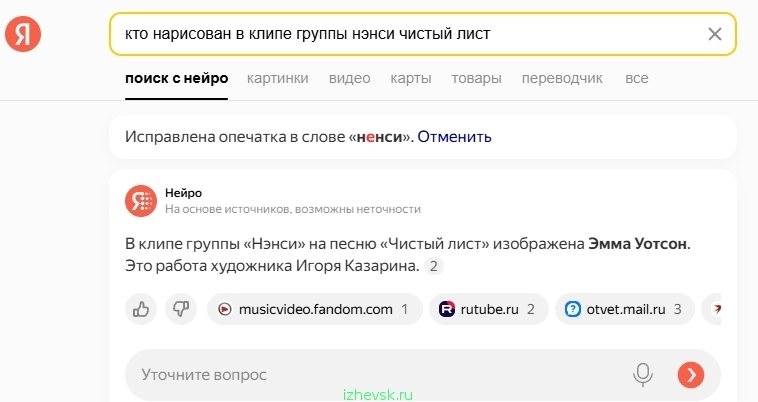
Task: Click the thumbs down dislike icon
Action: pyautogui.click(x=181, y=309)
